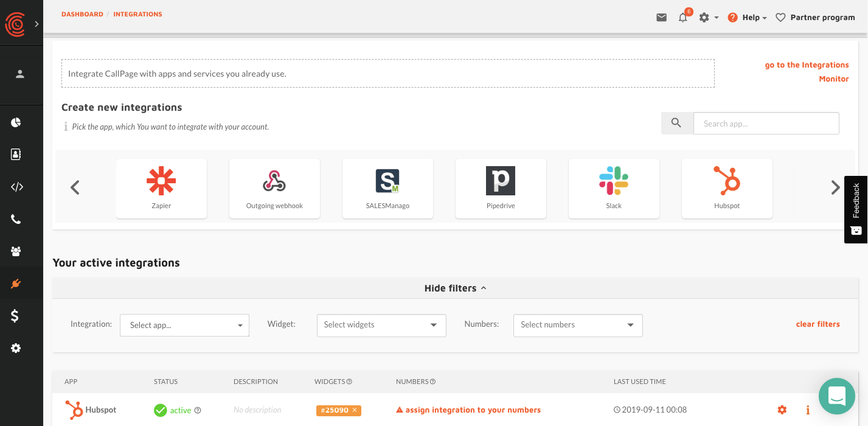This screenshot has height=426, width=868.
Task: Open the mail envelope icon in header
Action: coord(661,18)
